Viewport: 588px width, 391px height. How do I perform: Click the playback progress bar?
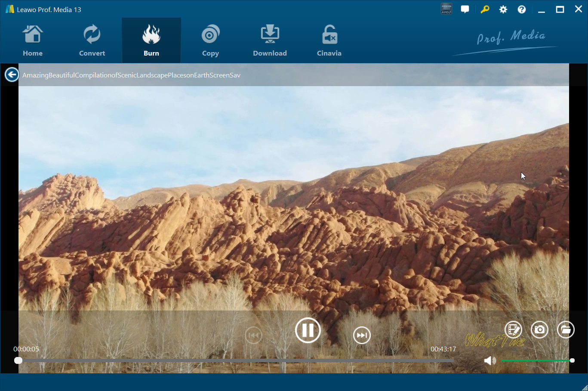pyautogui.click(x=236, y=360)
